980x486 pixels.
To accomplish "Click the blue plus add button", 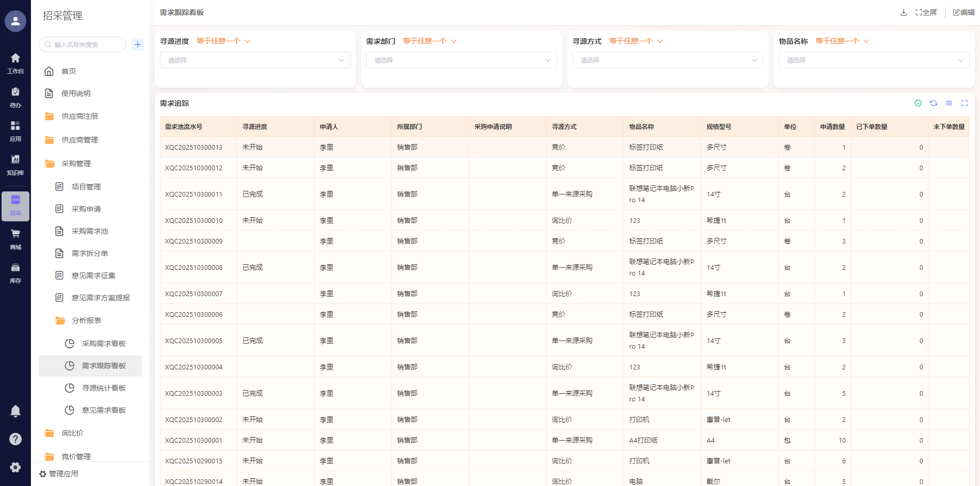I will pos(138,44).
